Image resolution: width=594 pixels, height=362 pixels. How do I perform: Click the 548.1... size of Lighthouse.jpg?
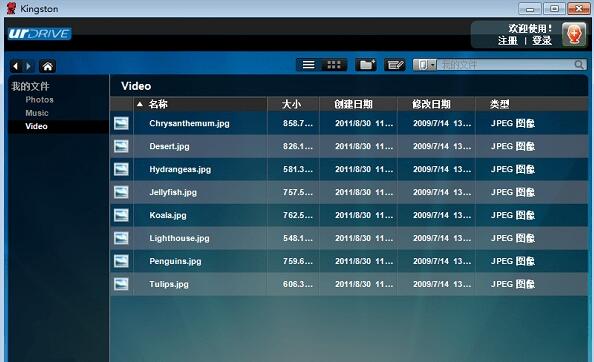click(x=298, y=238)
